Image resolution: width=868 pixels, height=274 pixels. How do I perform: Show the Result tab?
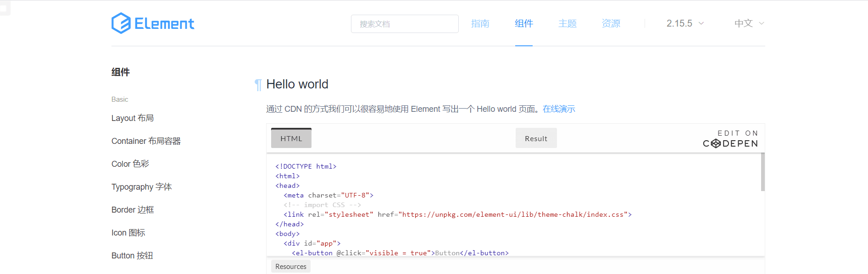(536, 138)
